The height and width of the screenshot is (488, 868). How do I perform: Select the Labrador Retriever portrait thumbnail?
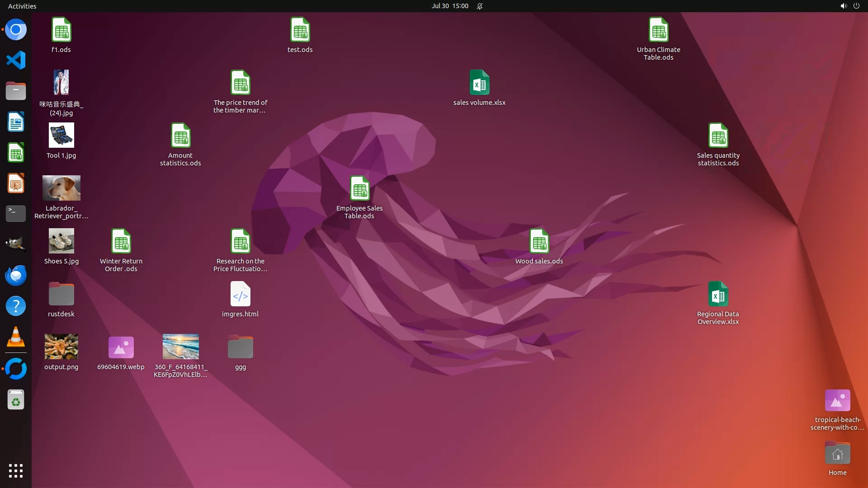61,188
